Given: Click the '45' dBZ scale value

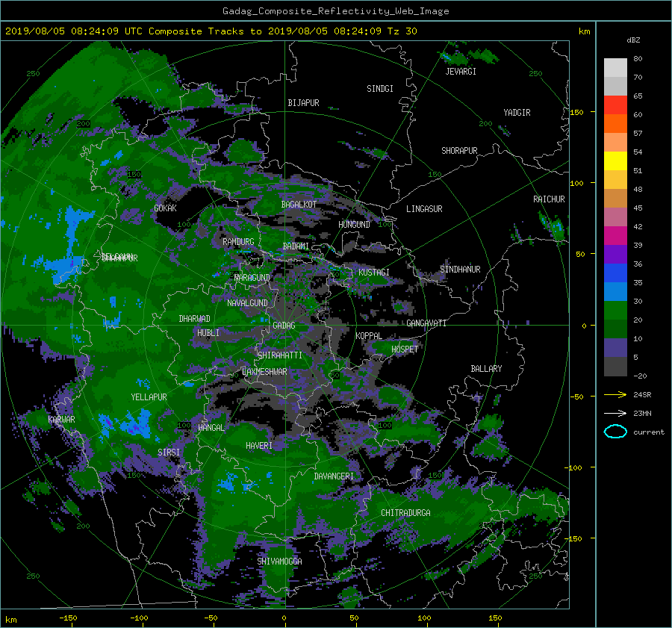Looking at the screenshot, I should pyautogui.click(x=638, y=208).
